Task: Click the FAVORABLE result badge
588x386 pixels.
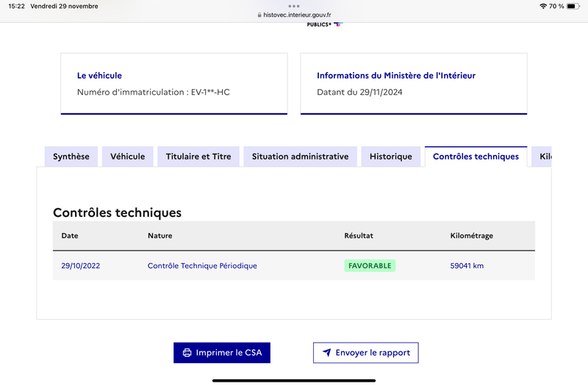Action: pos(370,265)
